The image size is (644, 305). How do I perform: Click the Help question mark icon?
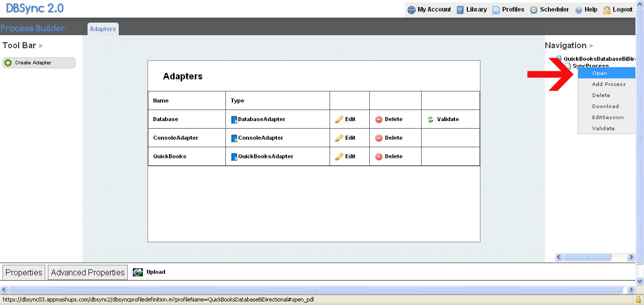coord(579,10)
